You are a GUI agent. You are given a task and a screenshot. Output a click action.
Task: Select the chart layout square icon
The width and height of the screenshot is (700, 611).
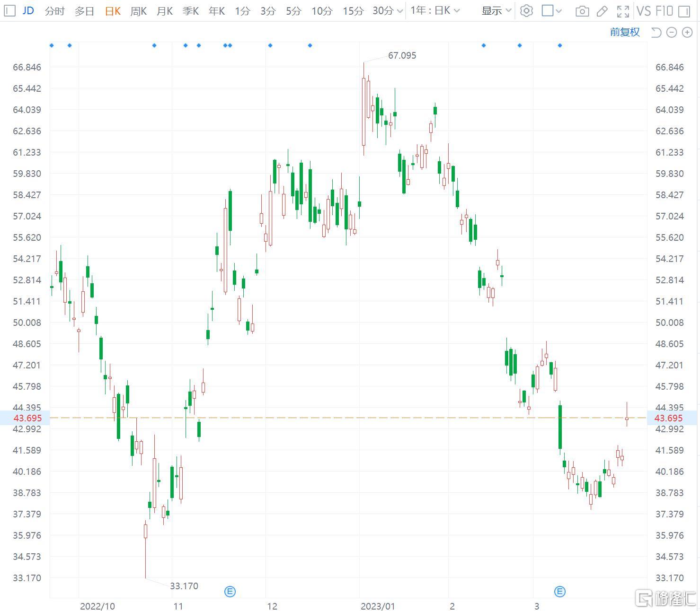(x=548, y=10)
